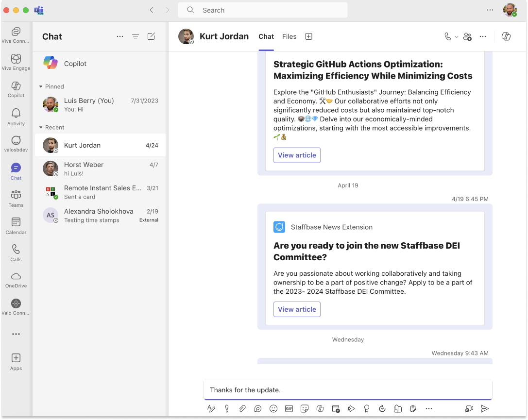This screenshot has height=420, width=528.
Task: Open Valo Connect app
Action: coord(16,307)
